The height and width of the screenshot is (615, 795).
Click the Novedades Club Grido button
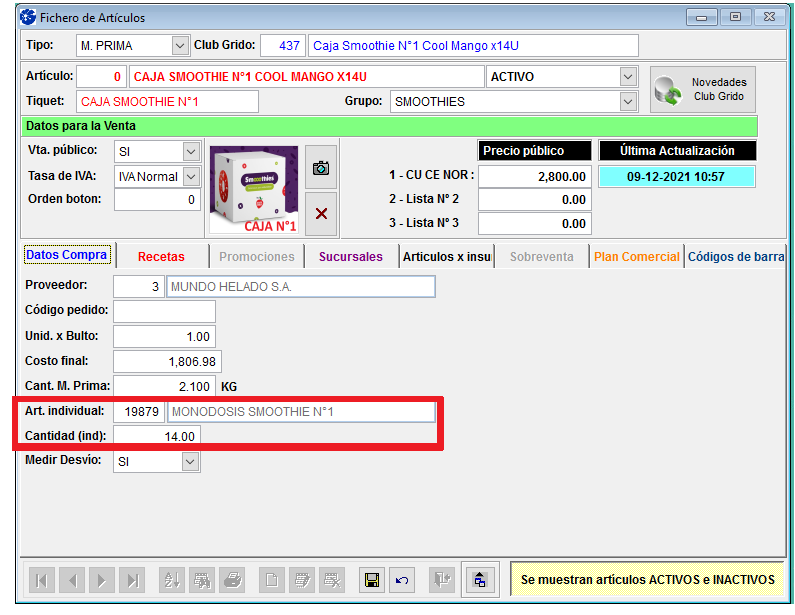[x=703, y=90]
